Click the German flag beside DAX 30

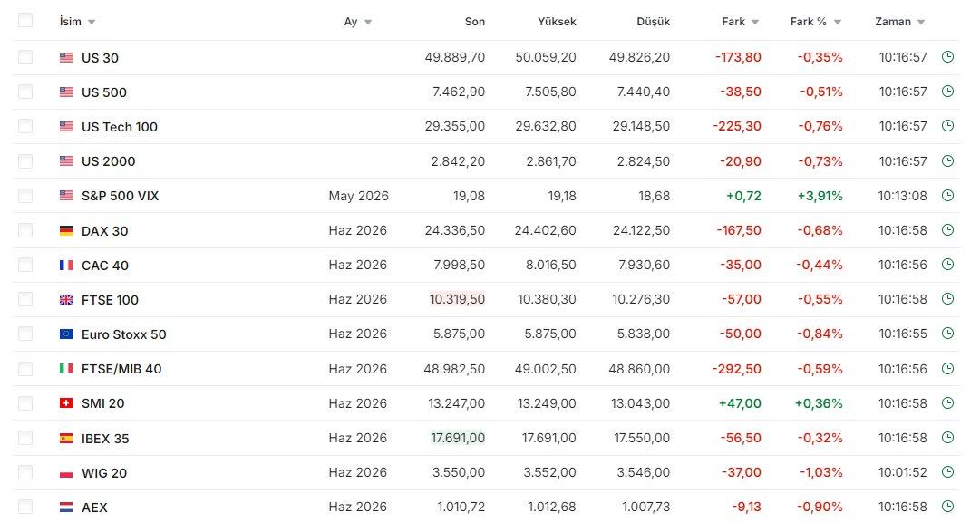[65, 230]
